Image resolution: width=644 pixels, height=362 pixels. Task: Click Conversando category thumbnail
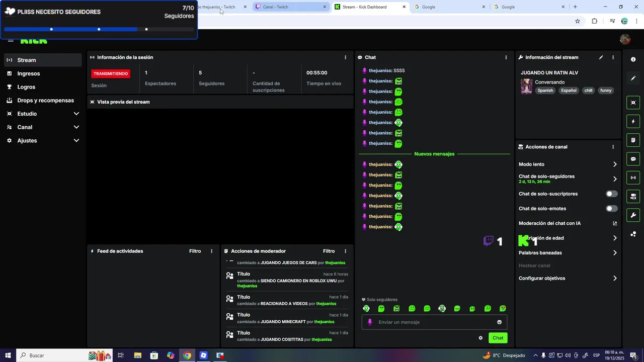tap(526, 86)
